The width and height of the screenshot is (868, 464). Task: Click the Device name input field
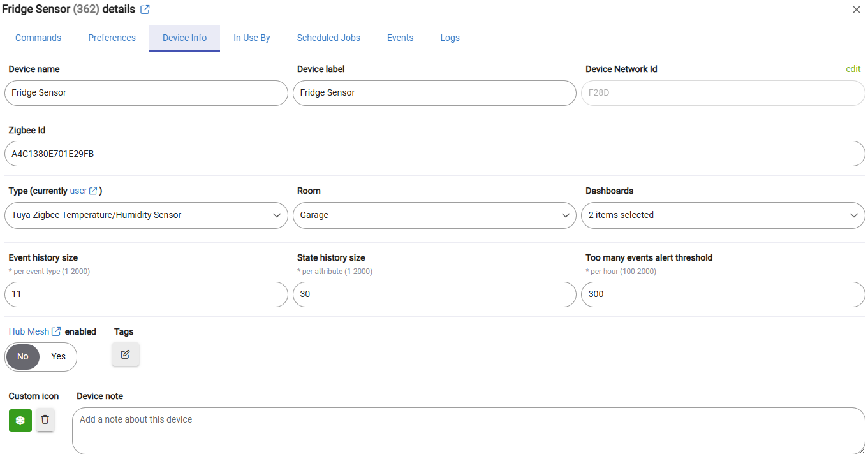pos(146,93)
